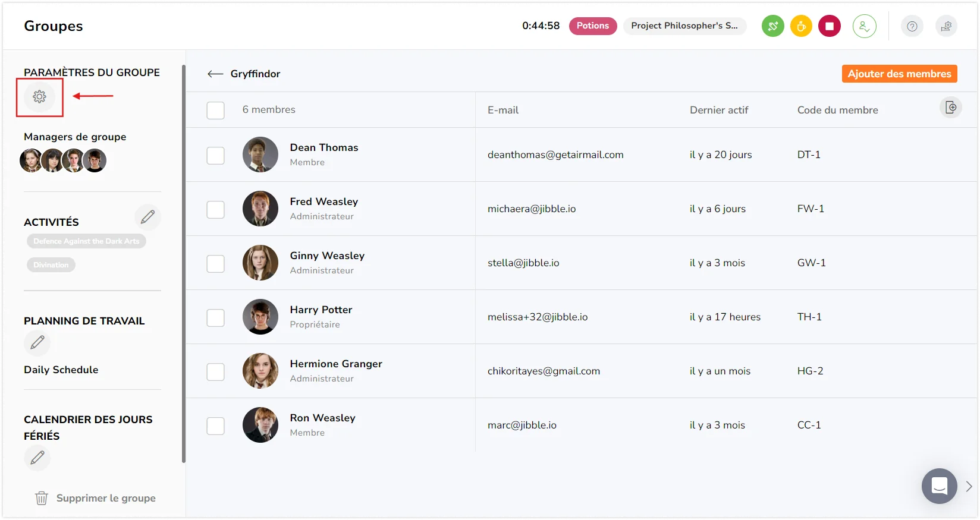Screen dimensions: 980x520
Task: Edit holiday calendar pencil icon
Action: 37,458
